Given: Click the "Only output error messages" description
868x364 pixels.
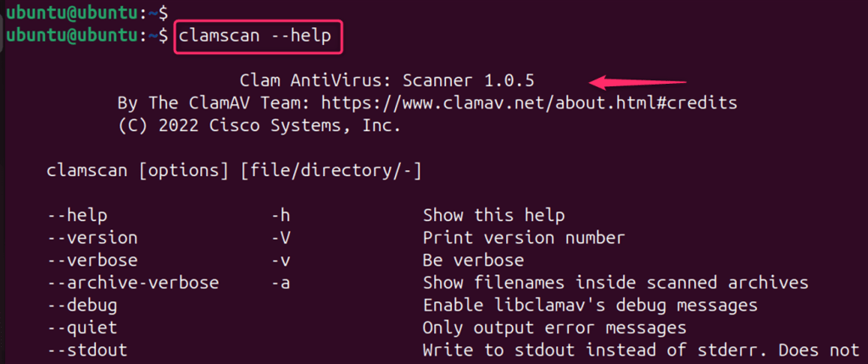Looking at the screenshot, I should [x=554, y=326].
